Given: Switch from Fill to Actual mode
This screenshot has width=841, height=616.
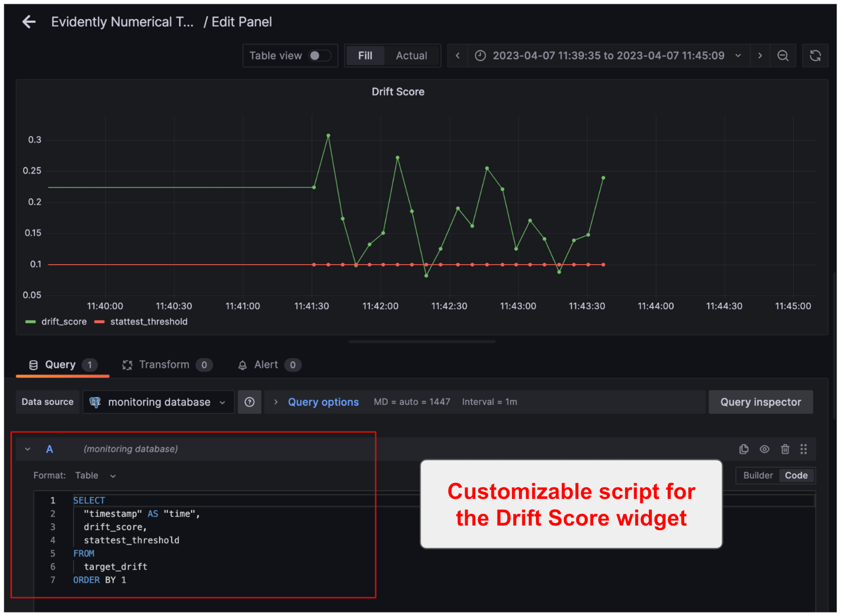Looking at the screenshot, I should pyautogui.click(x=411, y=55).
